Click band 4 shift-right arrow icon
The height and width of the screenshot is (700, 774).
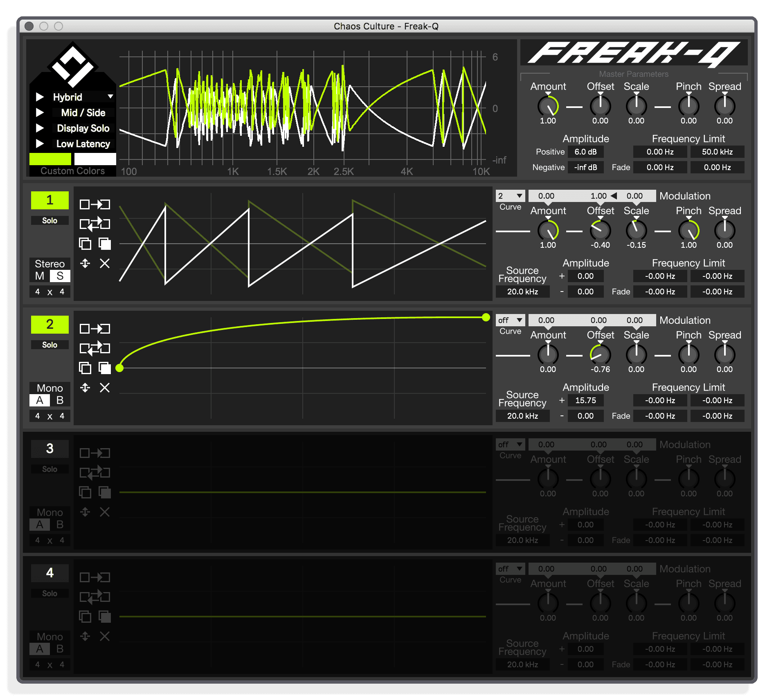[94, 577]
